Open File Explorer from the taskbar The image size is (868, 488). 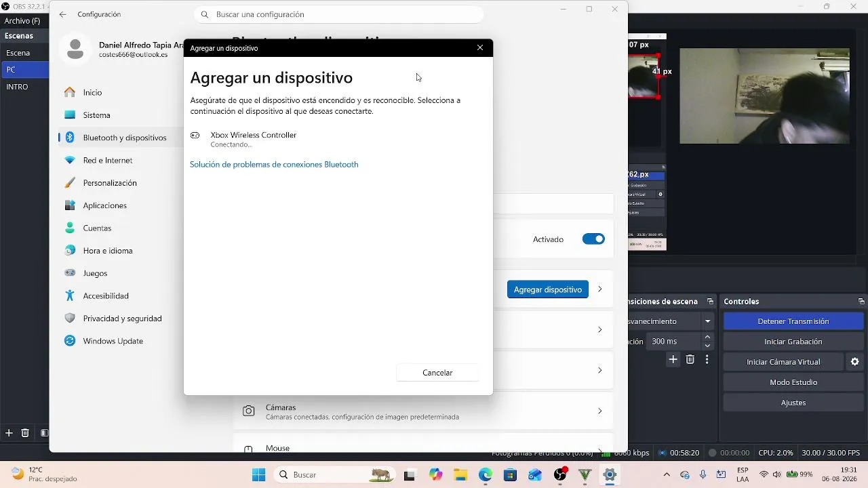coord(460,474)
